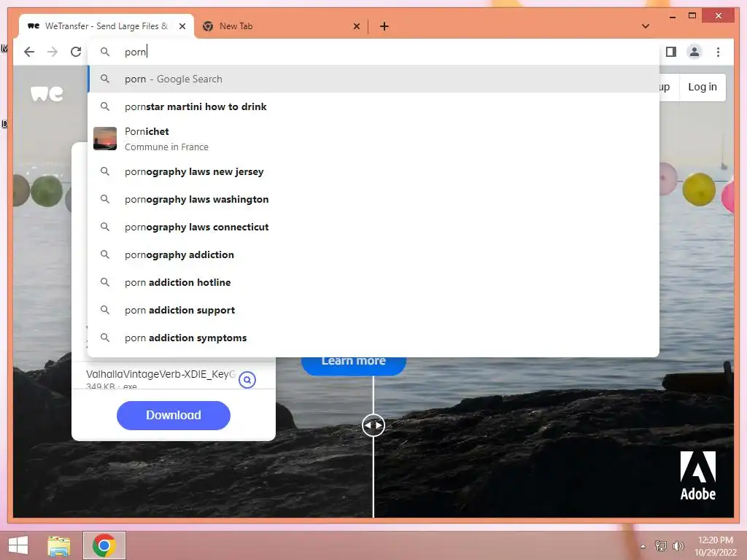This screenshot has height=560, width=747.
Task: Click the network tray icon
Action: tap(661, 545)
